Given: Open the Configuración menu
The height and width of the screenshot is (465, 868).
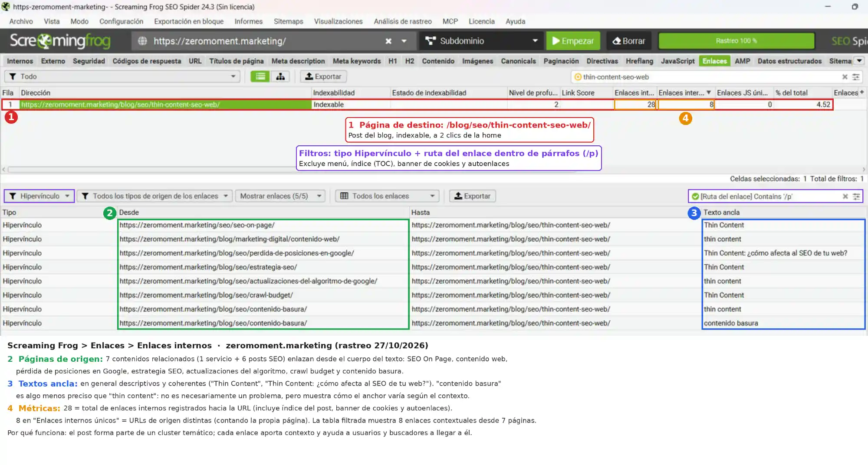Looking at the screenshot, I should (121, 21).
